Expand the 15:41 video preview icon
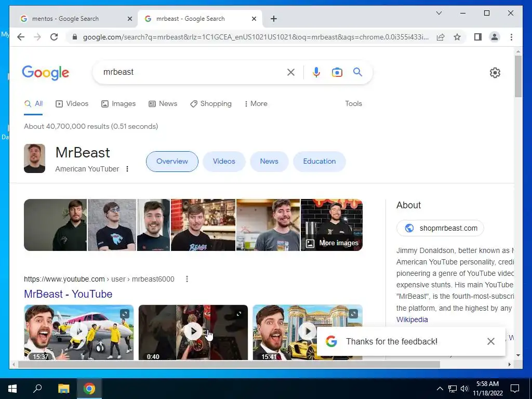This screenshot has width=532, height=399. pos(353,314)
